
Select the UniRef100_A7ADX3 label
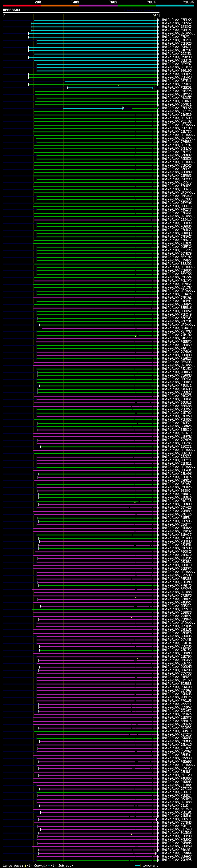pyautogui.click(x=176, y=230)
